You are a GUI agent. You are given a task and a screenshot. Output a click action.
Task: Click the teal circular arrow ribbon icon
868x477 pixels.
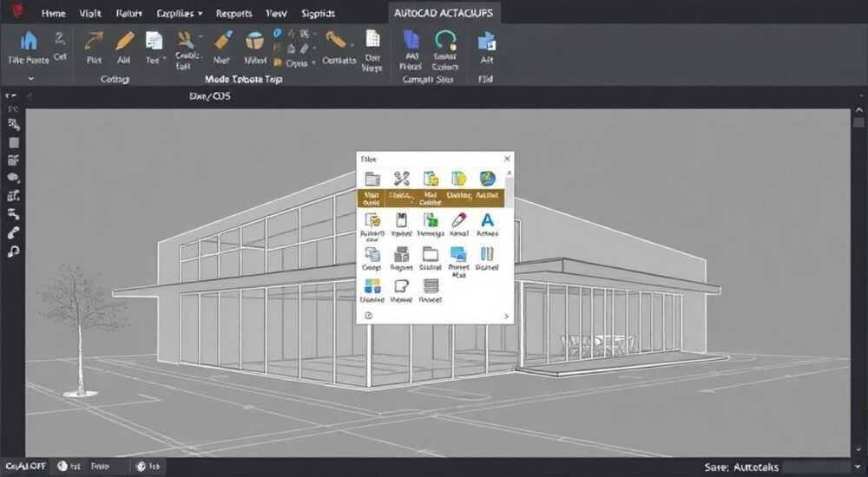click(x=445, y=41)
